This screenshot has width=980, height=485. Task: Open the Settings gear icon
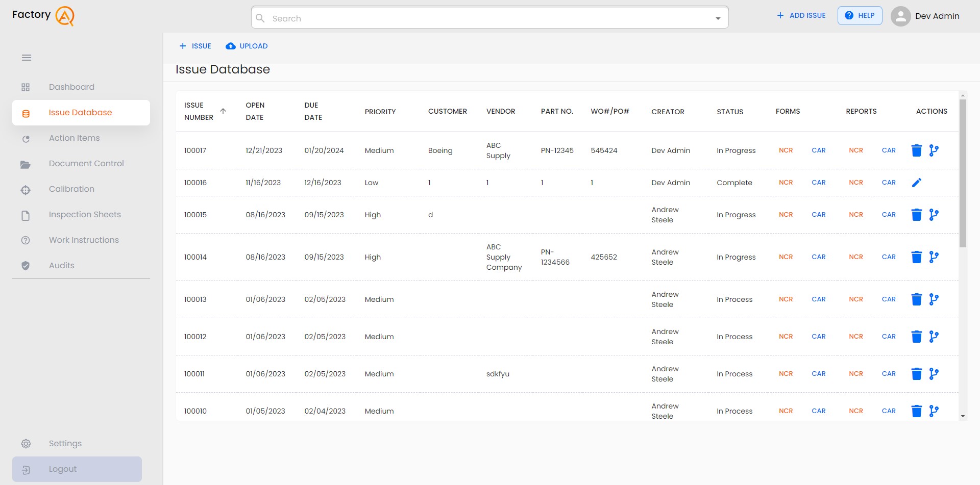point(26,444)
